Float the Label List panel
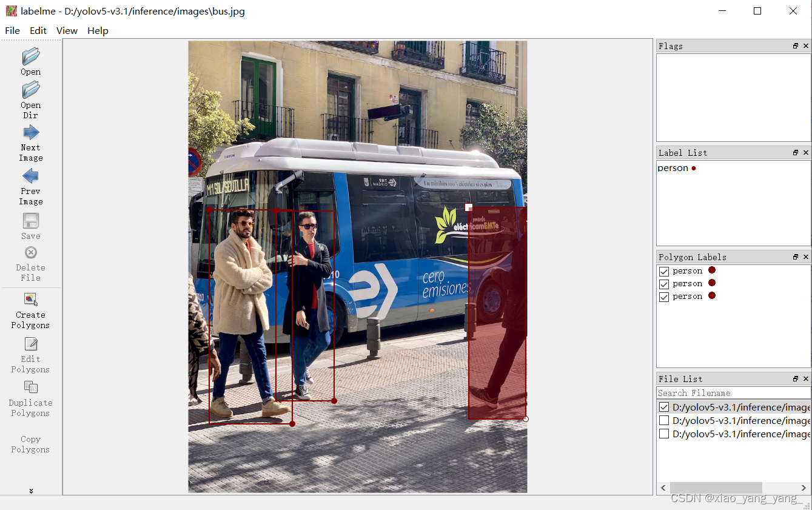This screenshot has height=510, width=812. click(796, 153)
